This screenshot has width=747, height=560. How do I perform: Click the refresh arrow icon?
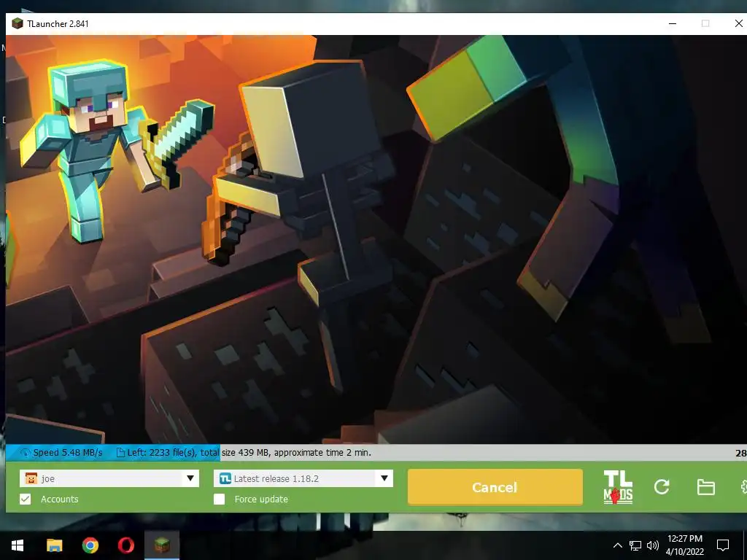[x=662, y=486]
